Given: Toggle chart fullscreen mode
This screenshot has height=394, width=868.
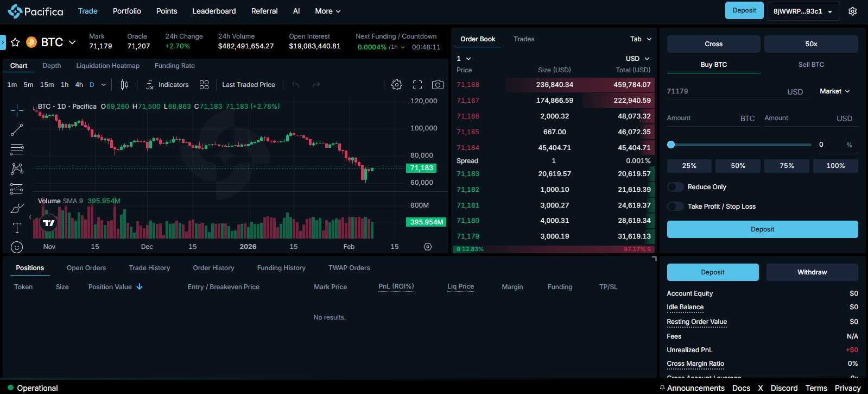Looking at the screenshot, I should coord(417,85).
